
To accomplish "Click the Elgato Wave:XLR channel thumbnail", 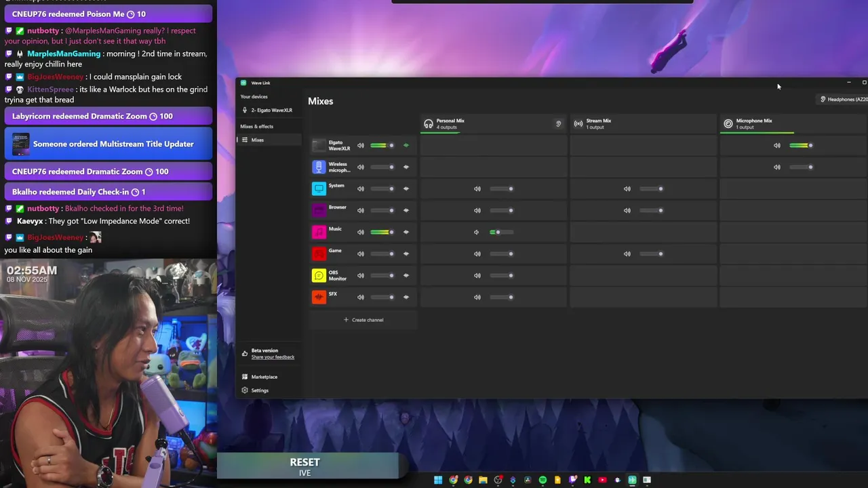I will coord(319,145).
